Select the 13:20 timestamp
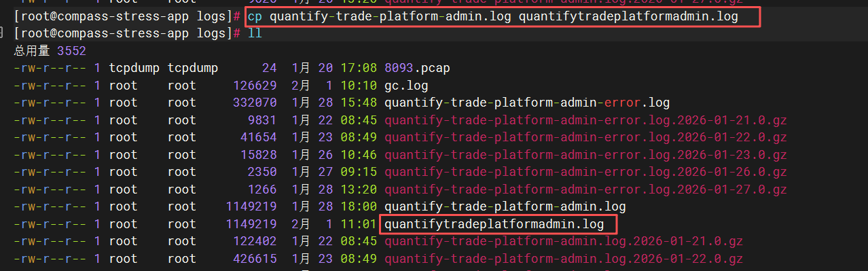 (x=358, y=189)
